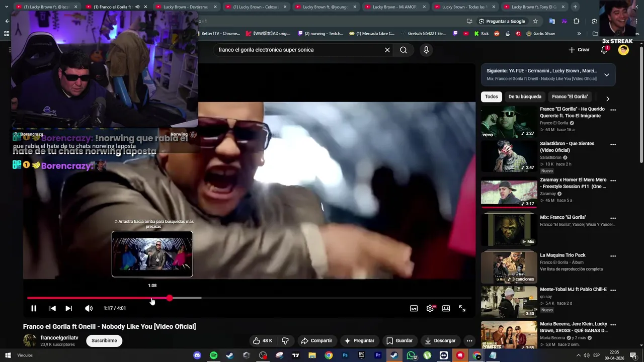This screenshot has height=362, width=644.
Task: Open Spotify from the taskbar
Action: [213, 355]
